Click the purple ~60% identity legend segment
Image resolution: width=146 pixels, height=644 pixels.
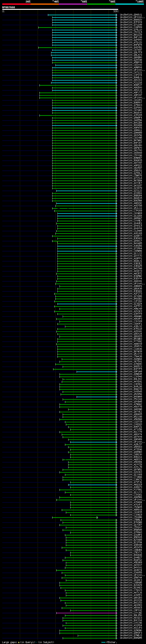coord(73,4)
